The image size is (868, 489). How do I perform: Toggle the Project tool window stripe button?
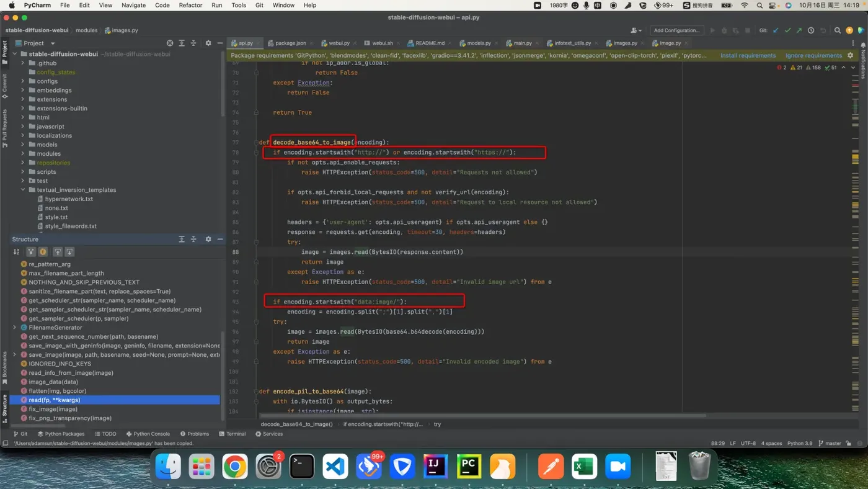pos(4,52)
